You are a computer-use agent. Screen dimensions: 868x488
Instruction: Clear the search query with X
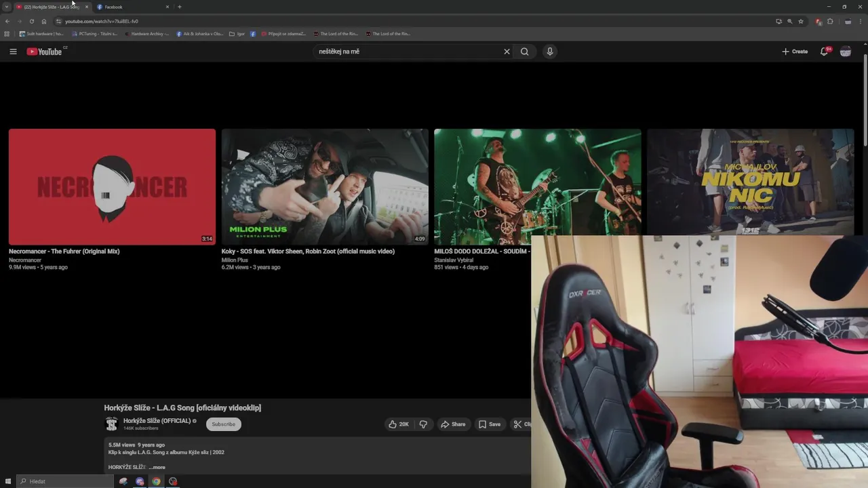click(x=507, y=52)
